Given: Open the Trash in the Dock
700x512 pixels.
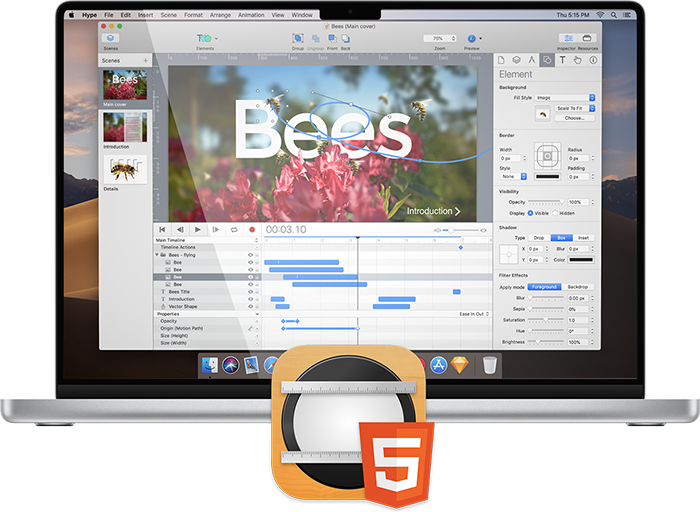Looking at the screenshot, I should [489, 365].
